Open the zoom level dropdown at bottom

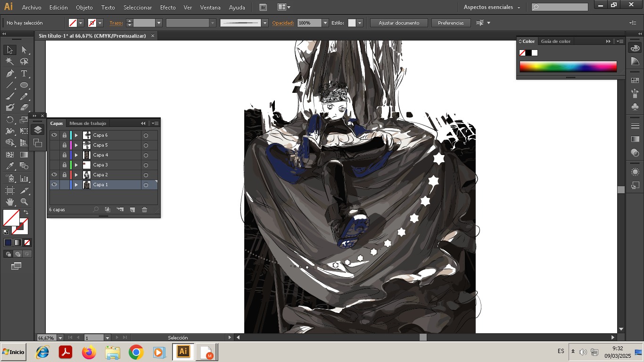pyautogui.click(x=60, y=337)
